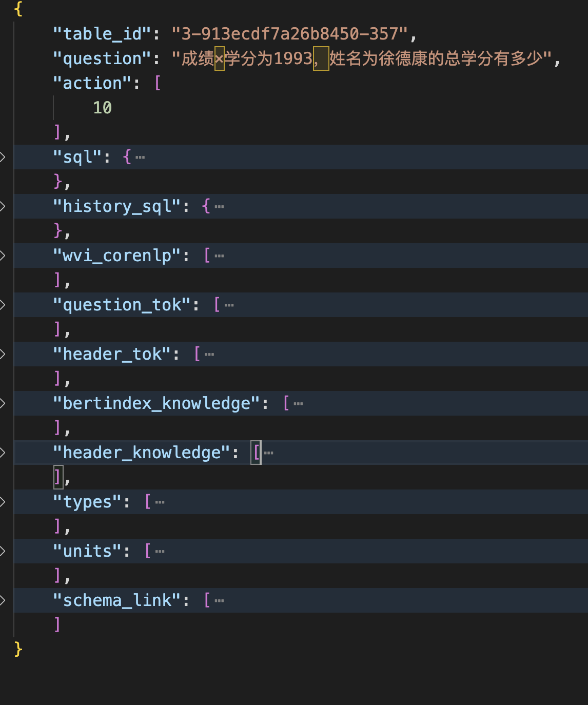Viewport: 588px width, 705px height.
Task: Click the "sql" key text
Action: coord(77,157)
